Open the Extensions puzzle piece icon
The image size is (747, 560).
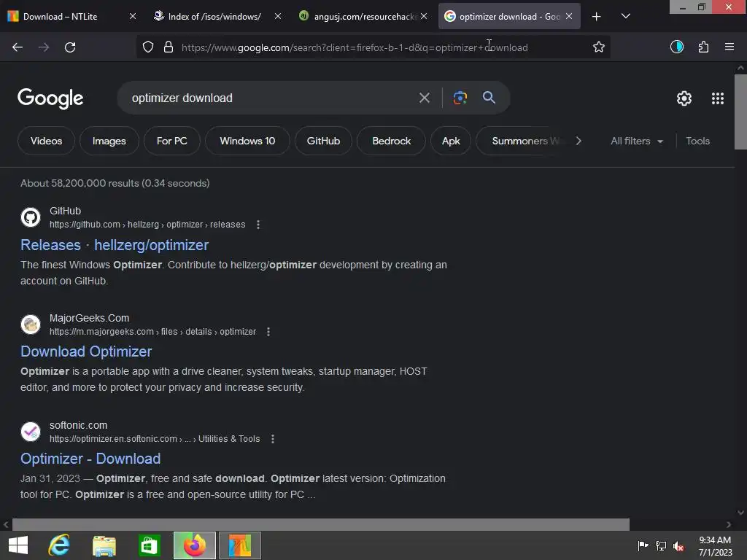pyautogui.click(x=703, y=47)
